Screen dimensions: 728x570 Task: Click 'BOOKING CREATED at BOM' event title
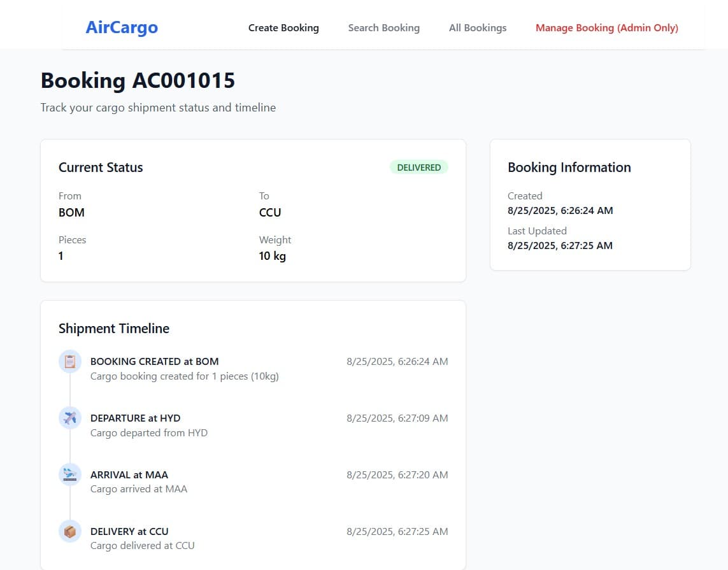(x=155, y=362)
